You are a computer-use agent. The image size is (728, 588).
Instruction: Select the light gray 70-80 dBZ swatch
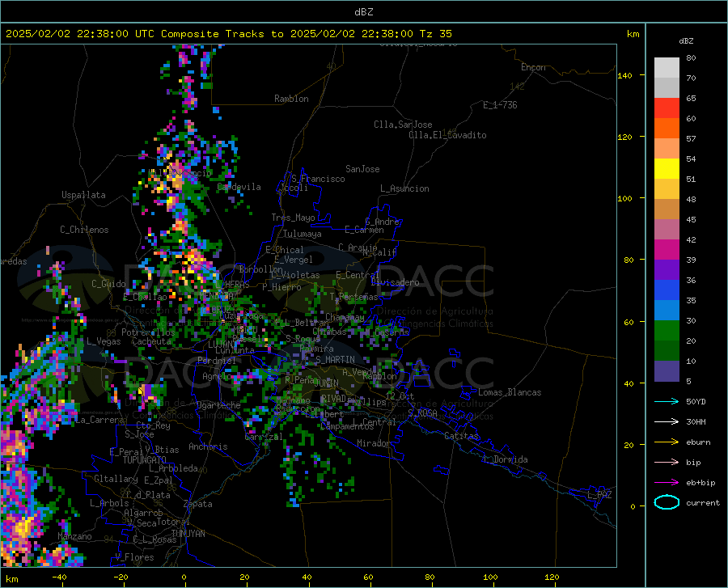(x=667, y=68)
